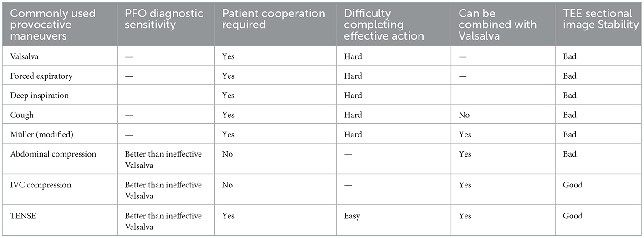Image resolution: width=644 pixels, height=238 pixels.
Task: Click 'Bad' in the Abdominal compression row
Action: tap(569, 154)
